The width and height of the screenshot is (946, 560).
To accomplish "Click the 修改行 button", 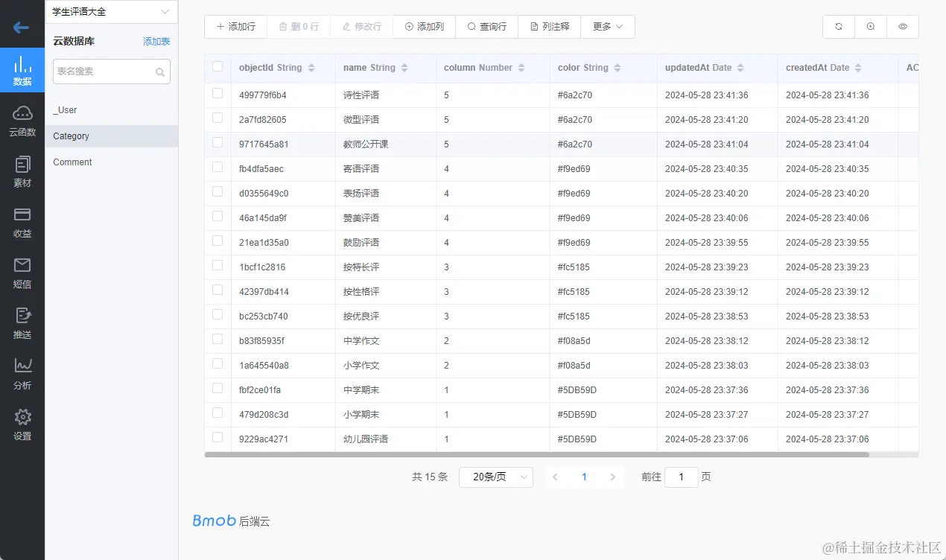I will pos(361,26).
